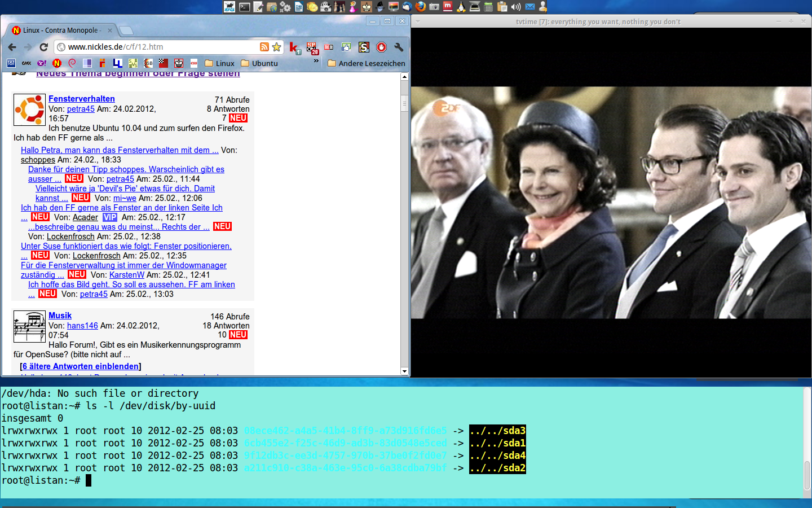Screen dimensions: 812x508
Task: Open the CSS bookmark icon
Action: [194, 63]
